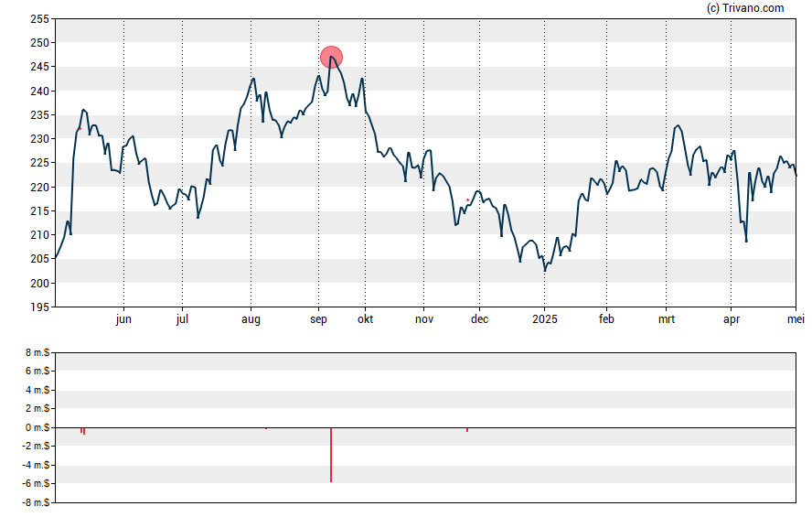812x517 pixels.
Task: Click the 'nov' x-axis label
Action: pyautogui.click(x=424, y=319)
